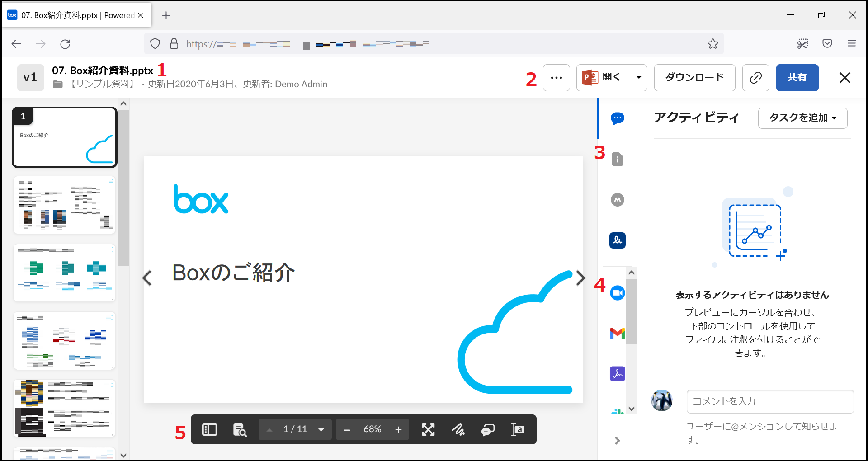Image resolution: width=868 pixels, height=461 pixels.
Task: Open file in PowerPoint with 開く button
Action: pyautogui.click(x=604, y=78)
